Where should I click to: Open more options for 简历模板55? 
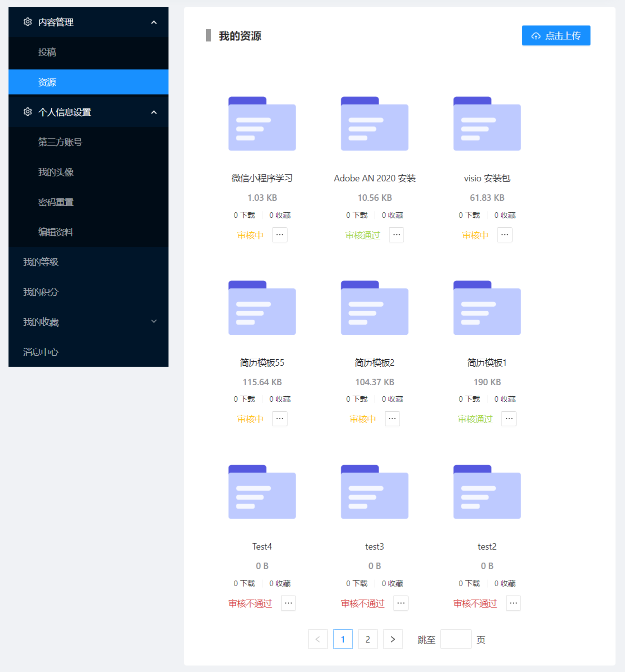280,419
